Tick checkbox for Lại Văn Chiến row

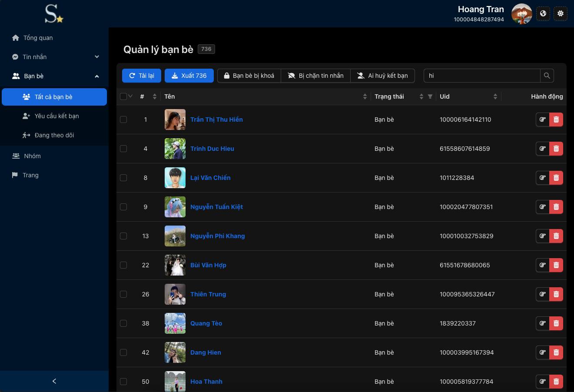point(123,178)
